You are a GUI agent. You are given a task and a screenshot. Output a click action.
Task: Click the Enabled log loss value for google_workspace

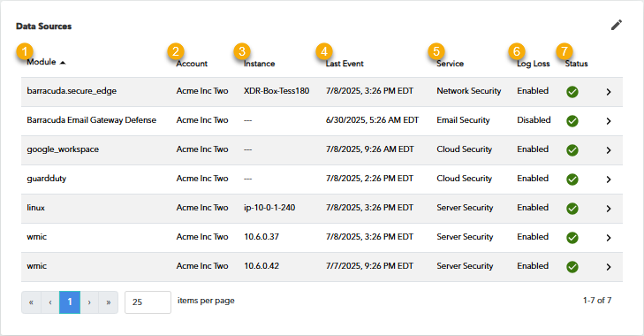tap(533, 149)
